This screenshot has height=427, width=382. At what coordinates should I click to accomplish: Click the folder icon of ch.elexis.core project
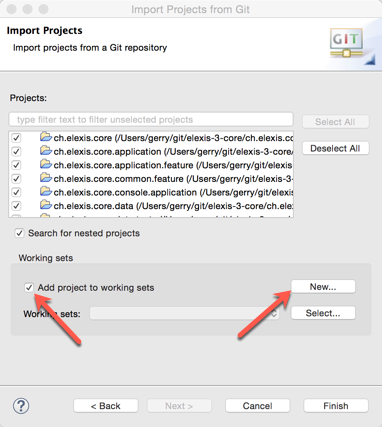(x=46, y=137)
